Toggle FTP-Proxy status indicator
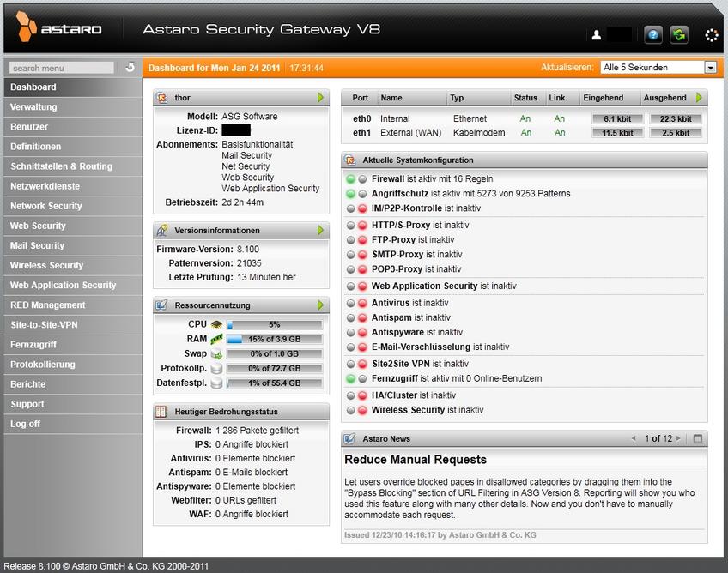The image size is (728, 573). [x=356, y=240]
